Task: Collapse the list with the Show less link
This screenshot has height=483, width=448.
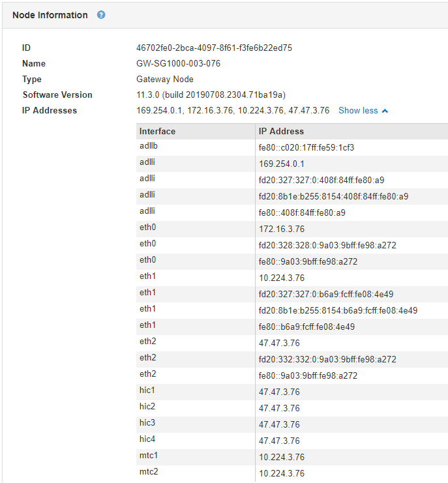Action: pos(358,111)
